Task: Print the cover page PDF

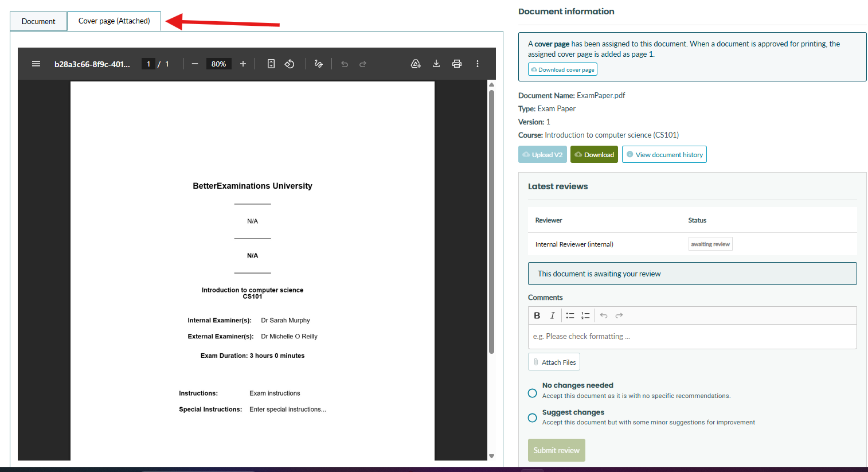Action: (457, 64)
